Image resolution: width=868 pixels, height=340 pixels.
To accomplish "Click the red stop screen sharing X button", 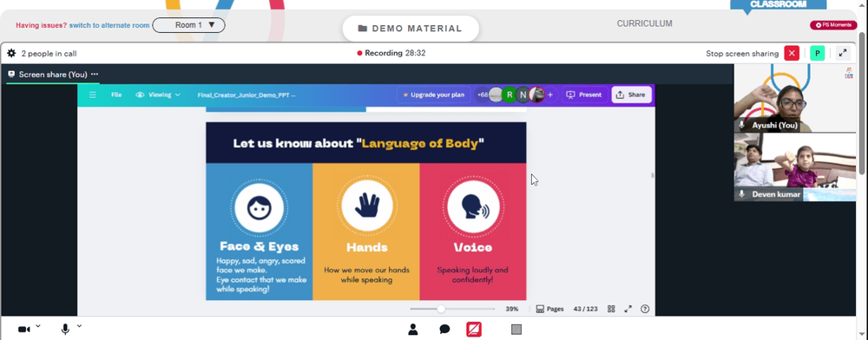I will coord(792,54).
